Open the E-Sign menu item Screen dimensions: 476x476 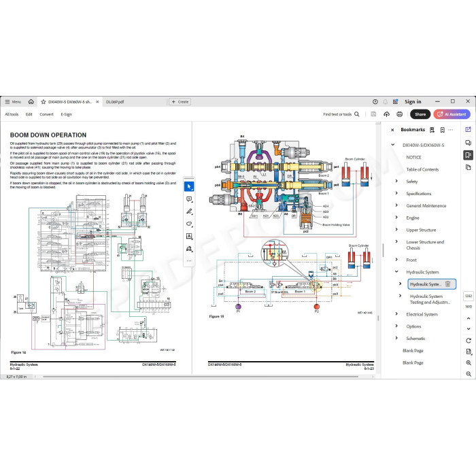click(x=66, y=114)
